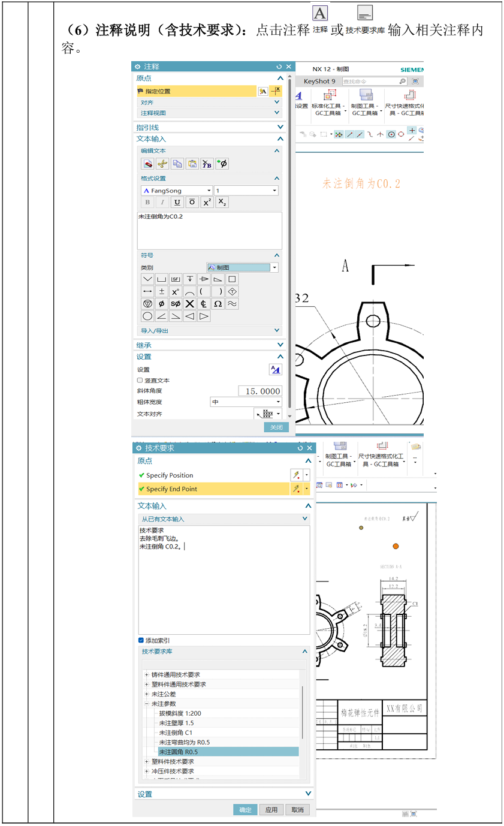Click the underline U formatting button
This screenshot has width=504, height=826.
[x=177, y=203]
